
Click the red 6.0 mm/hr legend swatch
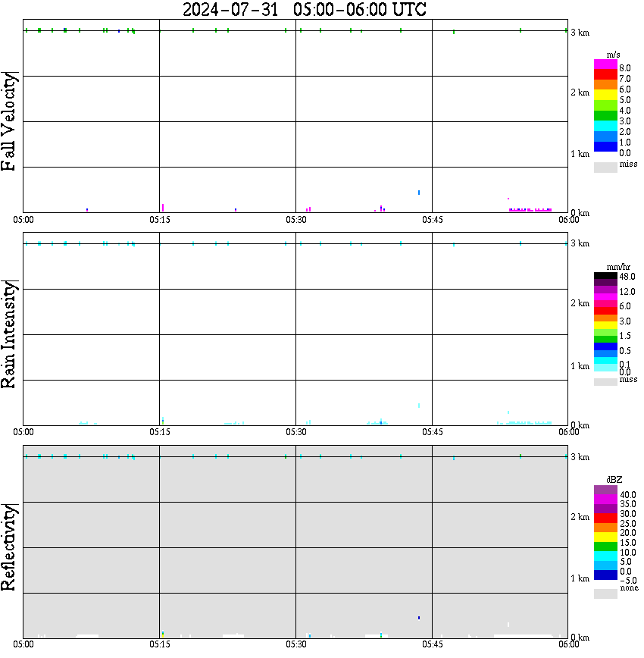605,311
